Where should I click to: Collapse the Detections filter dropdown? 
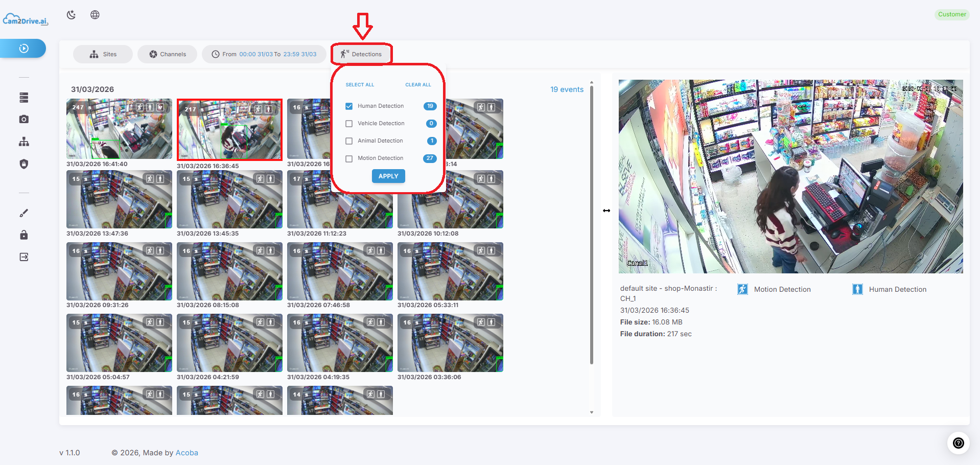362,54
